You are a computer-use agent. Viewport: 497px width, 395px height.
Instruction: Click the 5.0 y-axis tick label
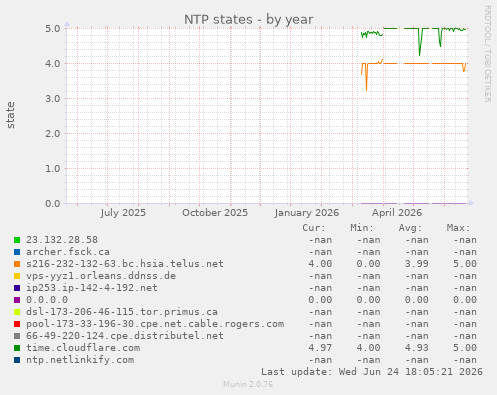click(x=53, y=28)
